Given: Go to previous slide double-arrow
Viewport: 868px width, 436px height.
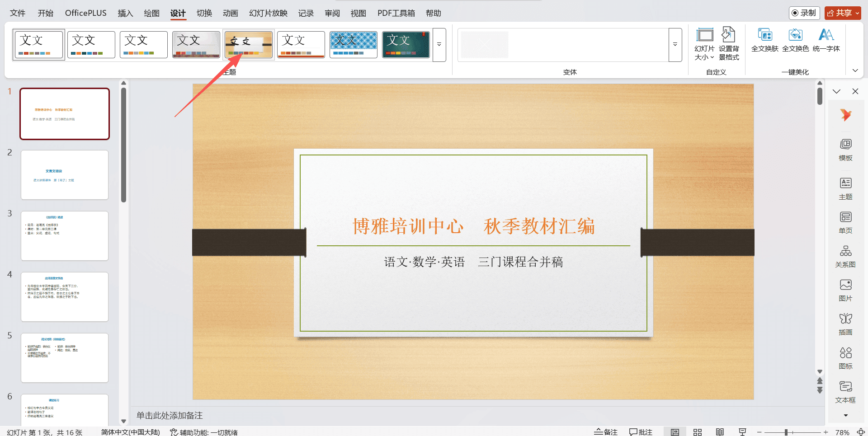Looking at the screenshot, I should [x=820, y=381].
